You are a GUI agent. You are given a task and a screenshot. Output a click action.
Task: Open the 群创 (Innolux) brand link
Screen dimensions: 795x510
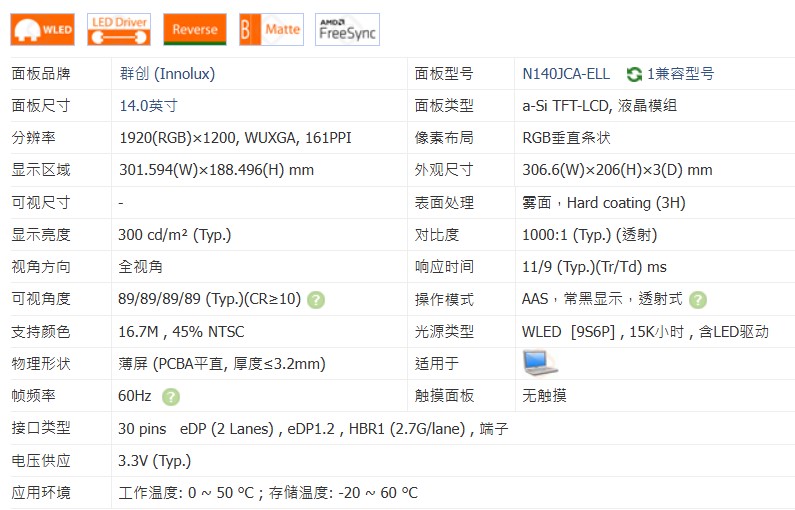click(x=167, y=74)
